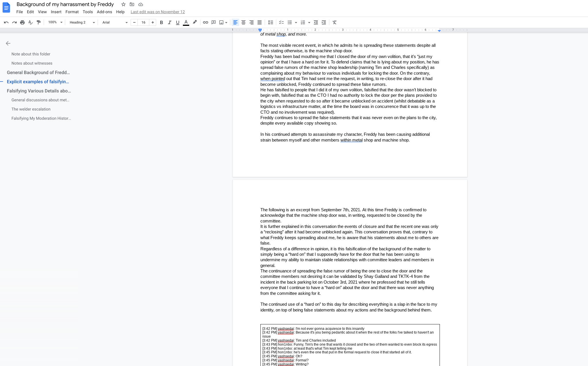Open the line spacing options
The image size is (588, 366).
tap(270, 22)
